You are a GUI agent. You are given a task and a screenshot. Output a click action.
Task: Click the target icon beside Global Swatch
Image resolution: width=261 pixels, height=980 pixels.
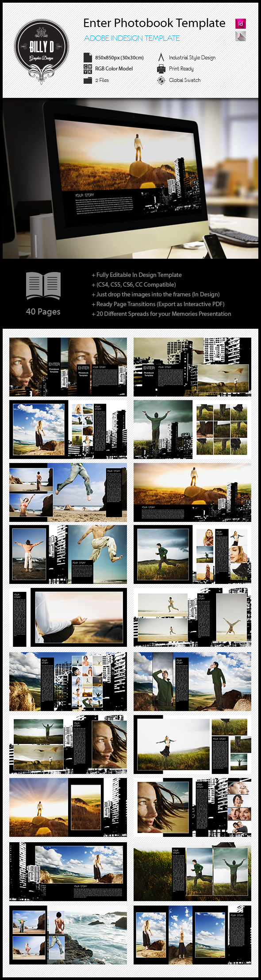(x=161, y=80)
